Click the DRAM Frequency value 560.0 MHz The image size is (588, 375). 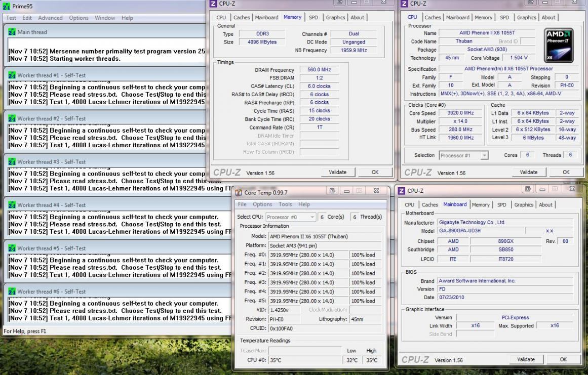pos(319,69)
